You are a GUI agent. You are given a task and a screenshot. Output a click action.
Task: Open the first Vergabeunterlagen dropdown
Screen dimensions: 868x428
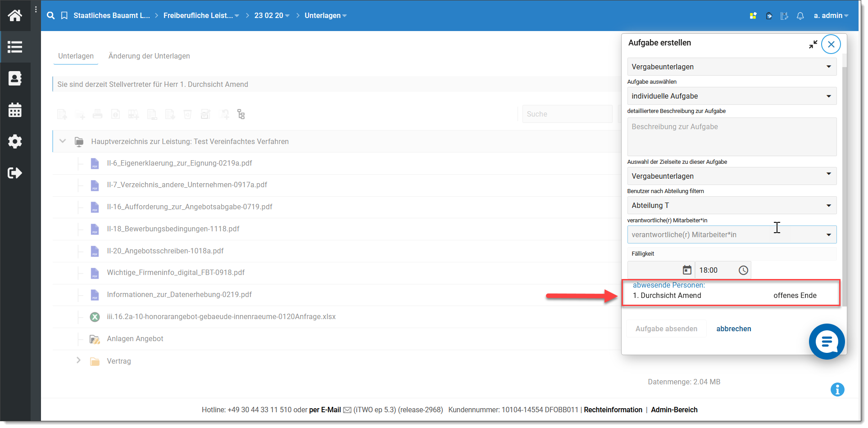[732, 67]
